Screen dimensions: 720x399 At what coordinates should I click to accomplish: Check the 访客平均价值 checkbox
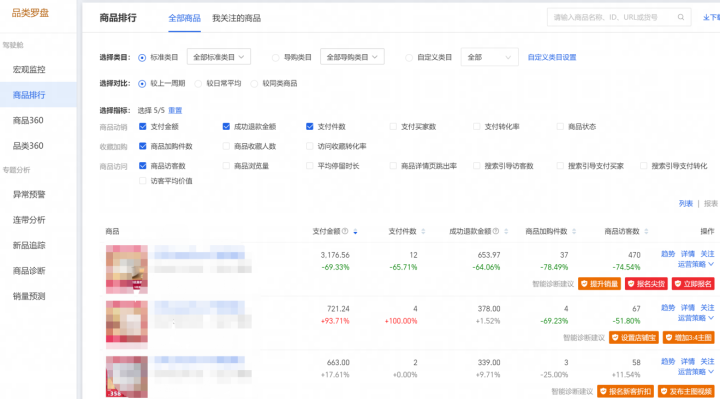tap(143, 181)
